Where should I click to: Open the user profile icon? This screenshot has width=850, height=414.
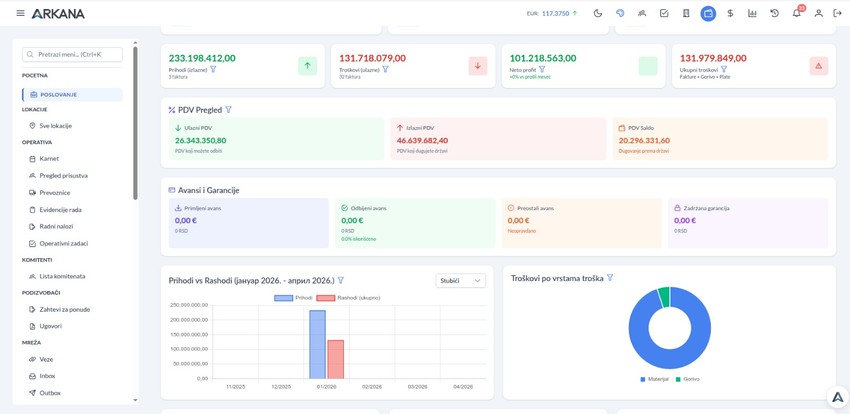coord(818,13)
